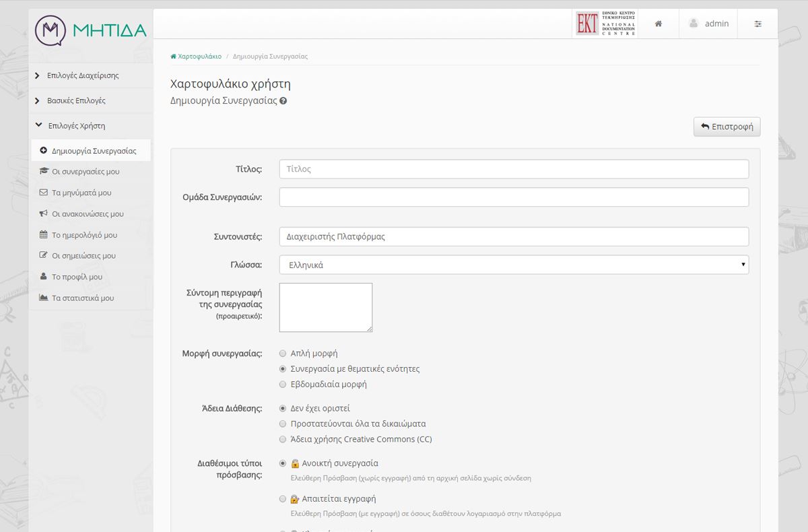
Task: Click the EKT National Documentation Centre logo
Action: pyautogui.click(x=605, y=24)
